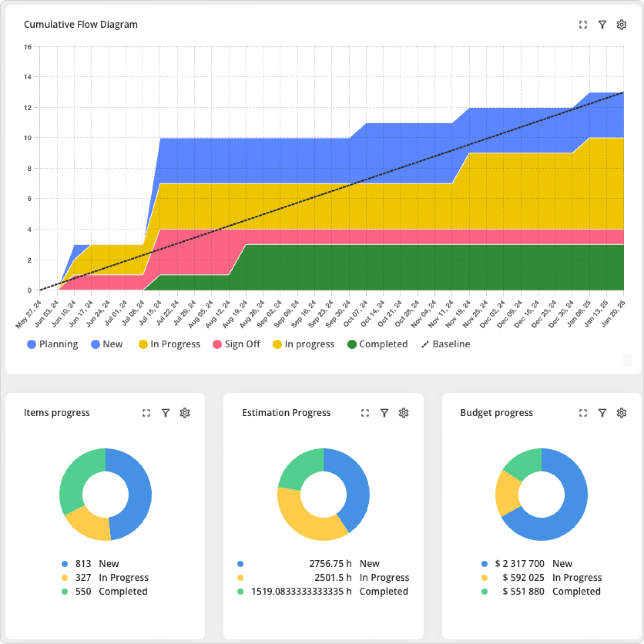Click May 27, 24 axis label
The width and height of the screenshot is (644, 644).
29,314
